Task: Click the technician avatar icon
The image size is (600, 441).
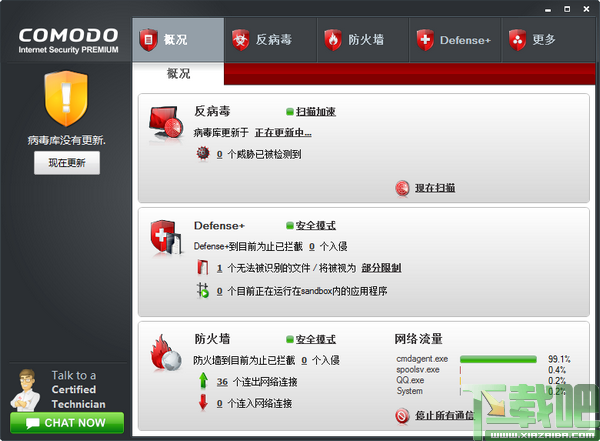Action: (25, 390)
